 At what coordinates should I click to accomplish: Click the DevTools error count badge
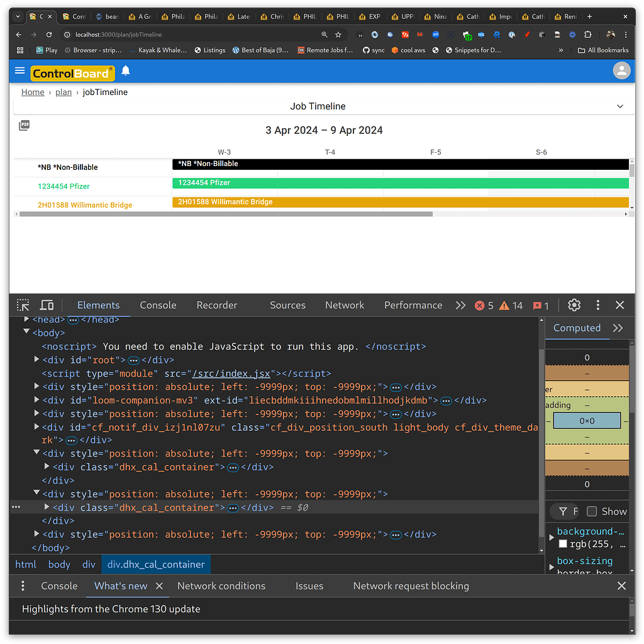click(x=484, y=306)
